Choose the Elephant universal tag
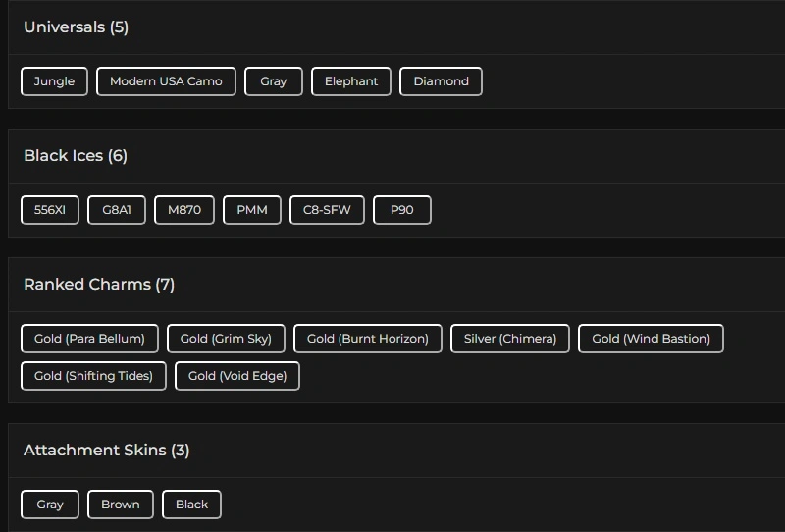The image size is (785, 532). pos(351,81)
